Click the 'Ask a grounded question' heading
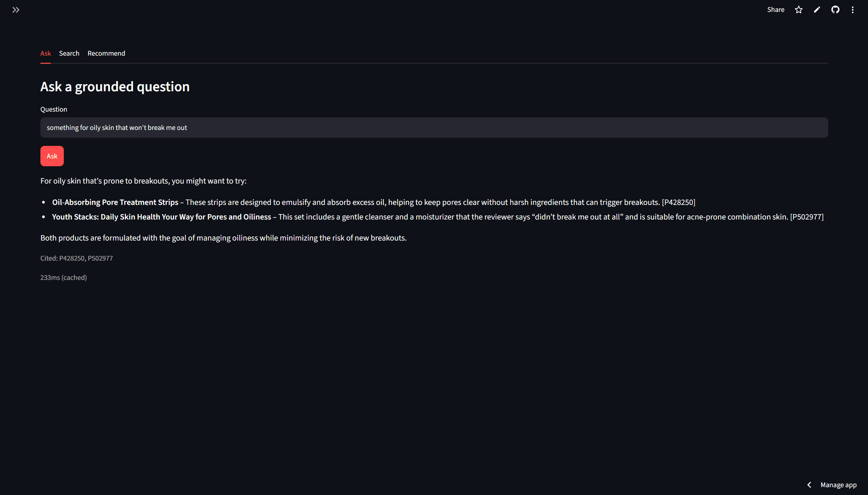 point(115,87)
